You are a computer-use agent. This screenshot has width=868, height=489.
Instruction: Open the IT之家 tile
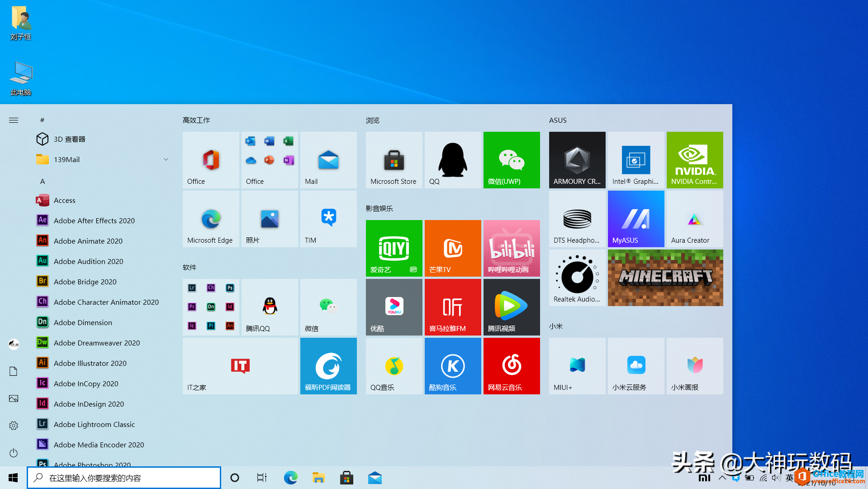pos(240,366)
